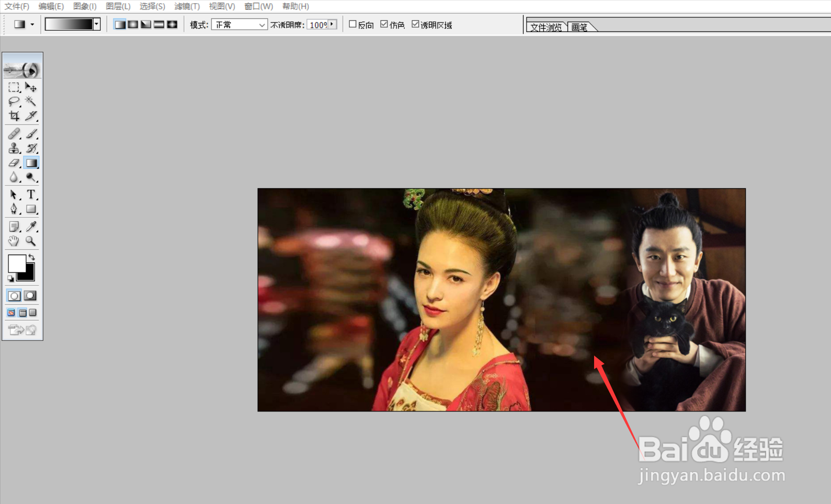The width and height of the screenshot is (831, 504).
Task: Toggle the 仿色 (dither) checkbox
Action: pyautogui.click(x=384, y=24)
